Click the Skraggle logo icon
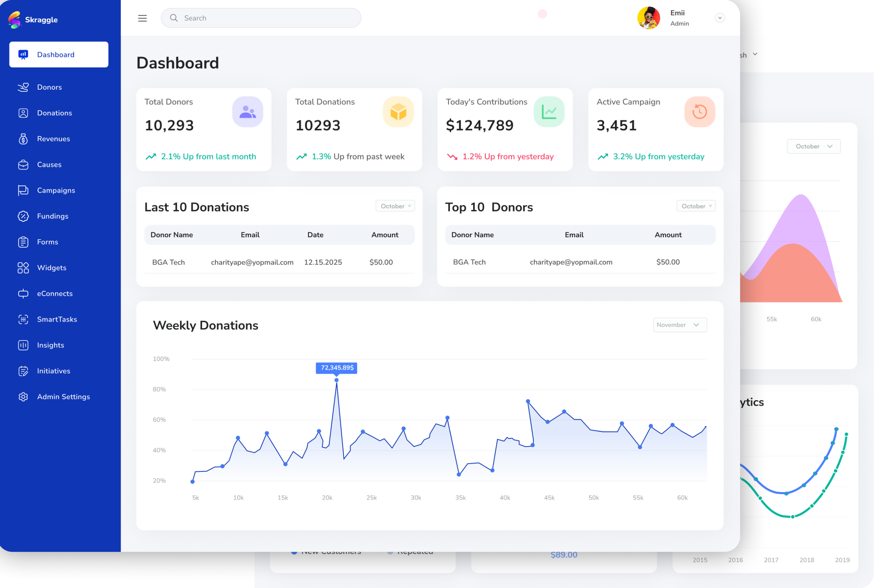 (15, 19)
